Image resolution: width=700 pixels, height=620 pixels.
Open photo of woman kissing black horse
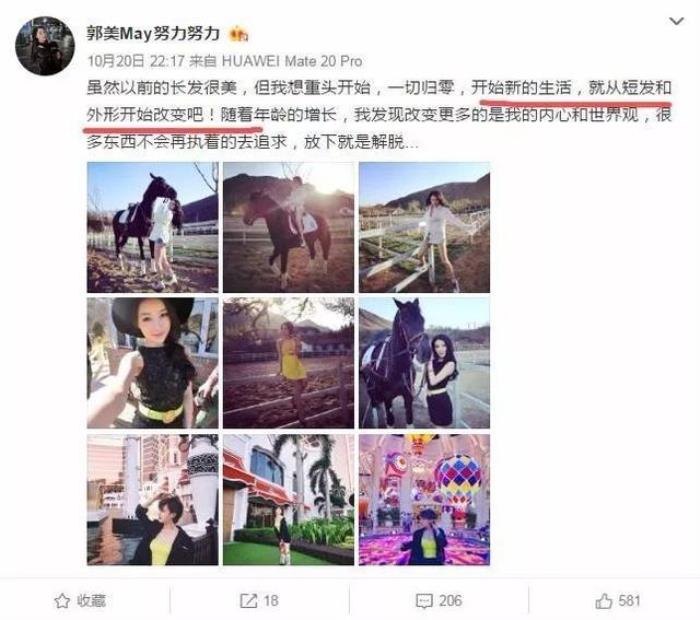153,228
